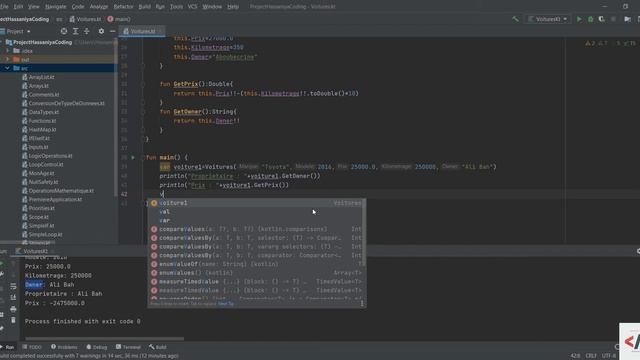Expand the out folder
This screenshot has width=640, height=360.
(x=8, y=59)
